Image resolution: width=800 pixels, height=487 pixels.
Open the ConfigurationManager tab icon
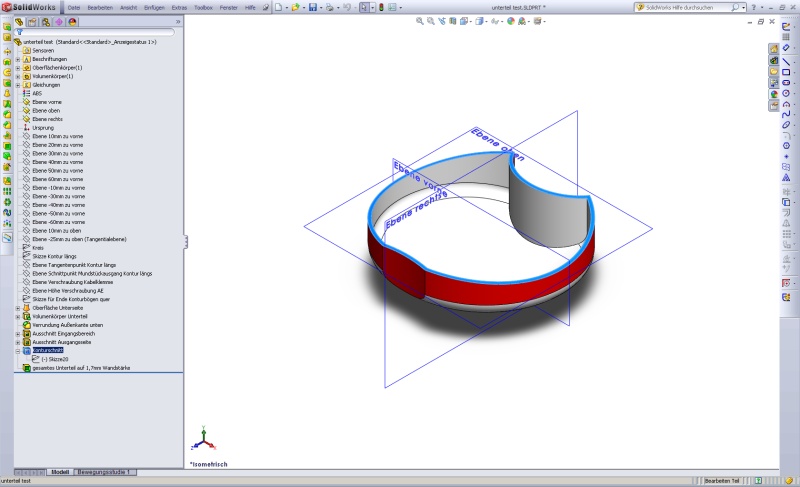[45, 21]
